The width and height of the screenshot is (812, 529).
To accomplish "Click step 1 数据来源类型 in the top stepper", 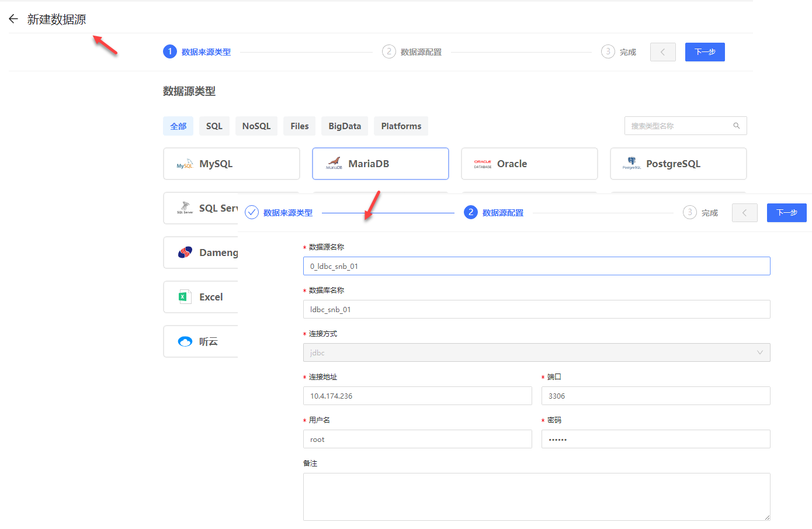I will point(197,52).
